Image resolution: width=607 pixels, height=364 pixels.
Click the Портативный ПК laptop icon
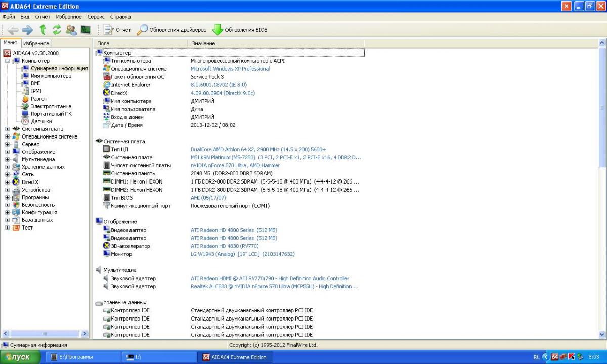pos(25,114)
